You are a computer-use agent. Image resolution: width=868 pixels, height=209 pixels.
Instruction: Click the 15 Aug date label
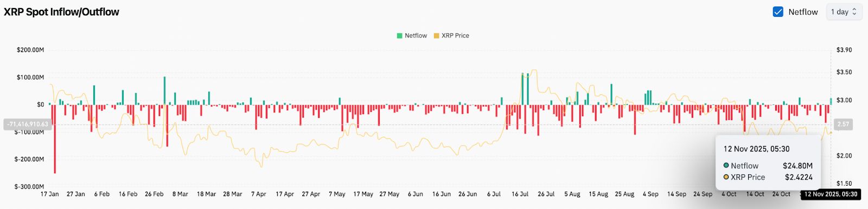[598, 194]
